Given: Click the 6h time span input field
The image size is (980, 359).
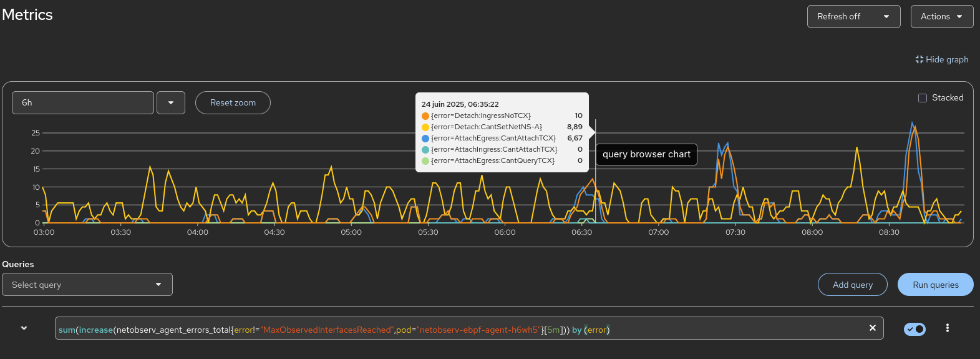Looking at the screenshot, I should coord(83,103).
